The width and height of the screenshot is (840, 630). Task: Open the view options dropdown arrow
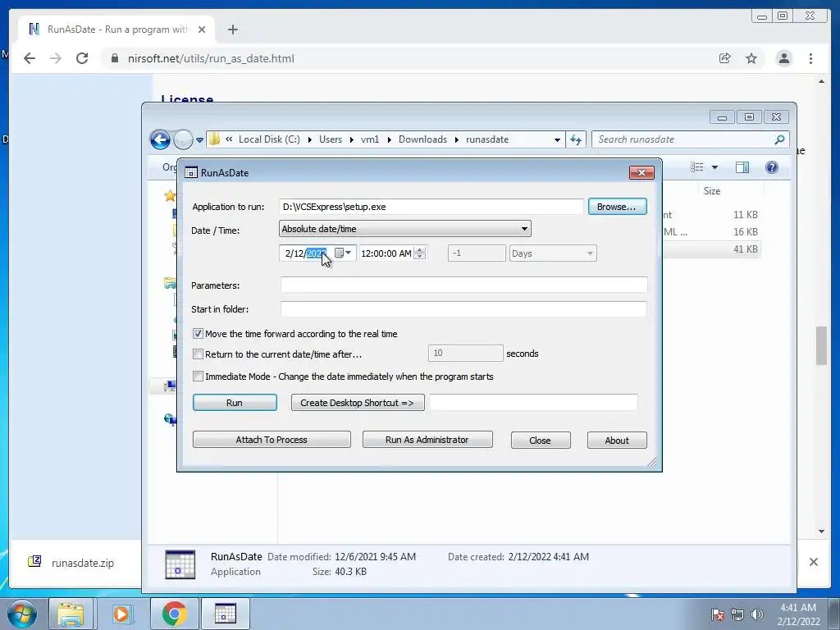pyautogui.click(x=714, y=167)
